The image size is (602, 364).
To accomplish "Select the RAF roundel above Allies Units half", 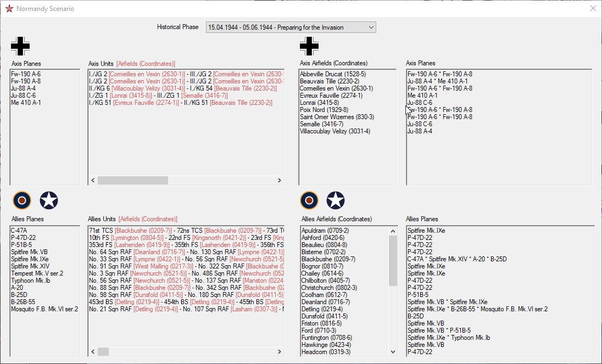I will pyautogui.click(x=22, y=200).
